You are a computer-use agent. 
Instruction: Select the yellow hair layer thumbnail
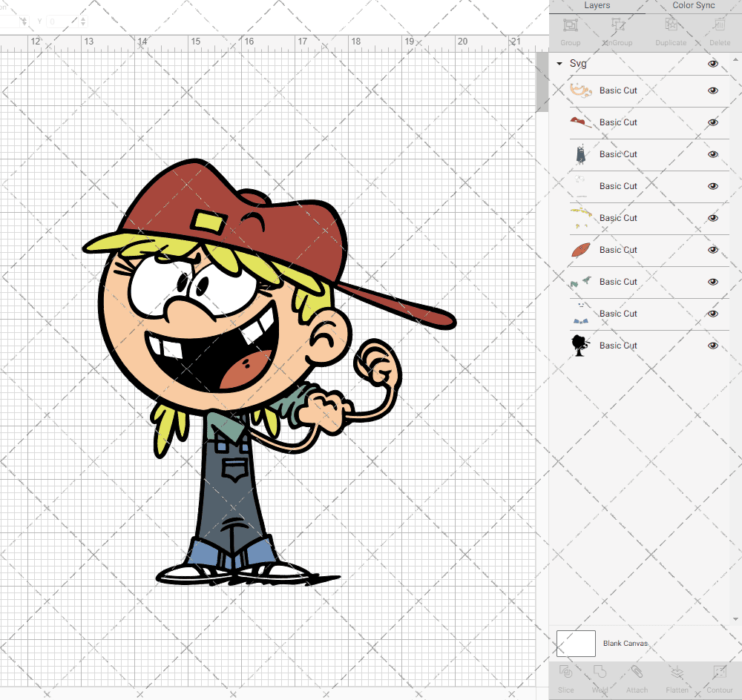click(x=581, y=217)
